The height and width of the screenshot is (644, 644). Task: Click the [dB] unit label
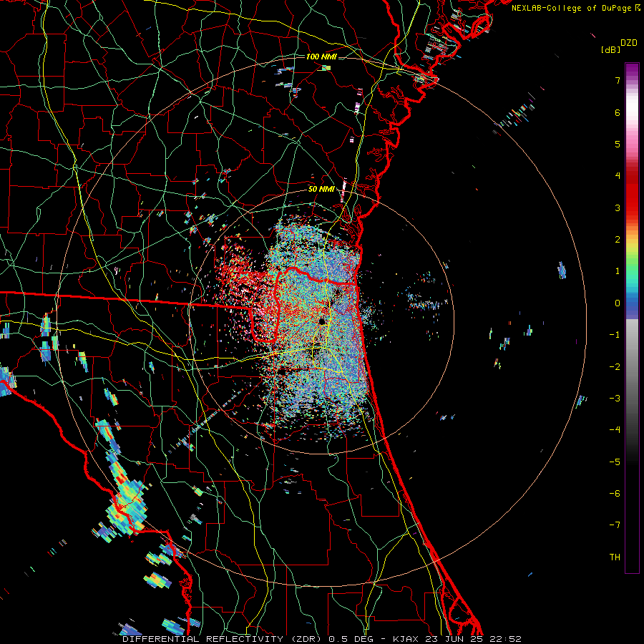click(x=610, y=49)
